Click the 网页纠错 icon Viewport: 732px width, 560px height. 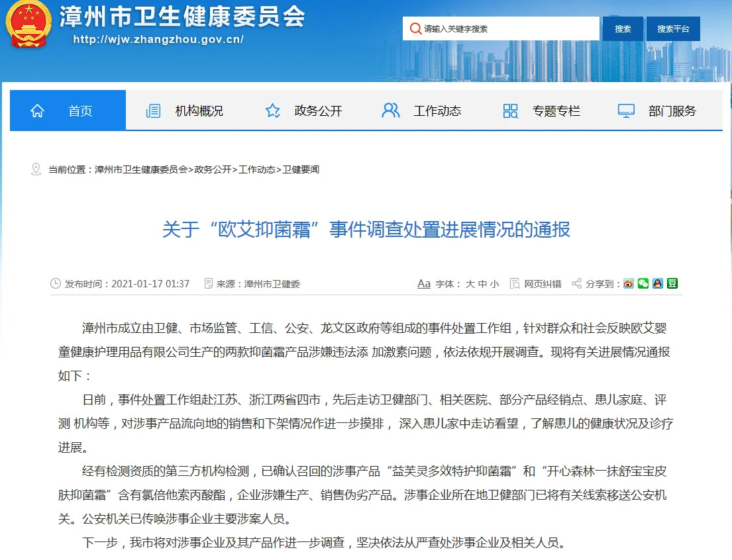coord(515,283)
